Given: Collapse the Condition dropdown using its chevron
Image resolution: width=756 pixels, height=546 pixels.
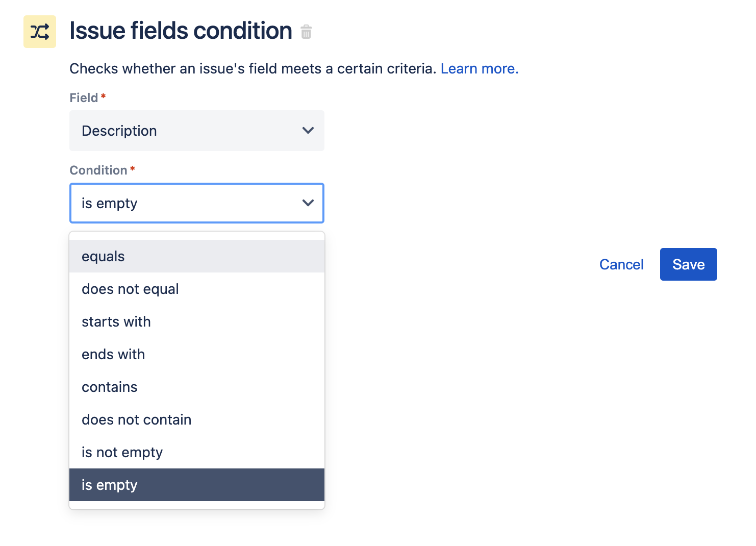Looking at the screenshot, I should tap(308, 203).
